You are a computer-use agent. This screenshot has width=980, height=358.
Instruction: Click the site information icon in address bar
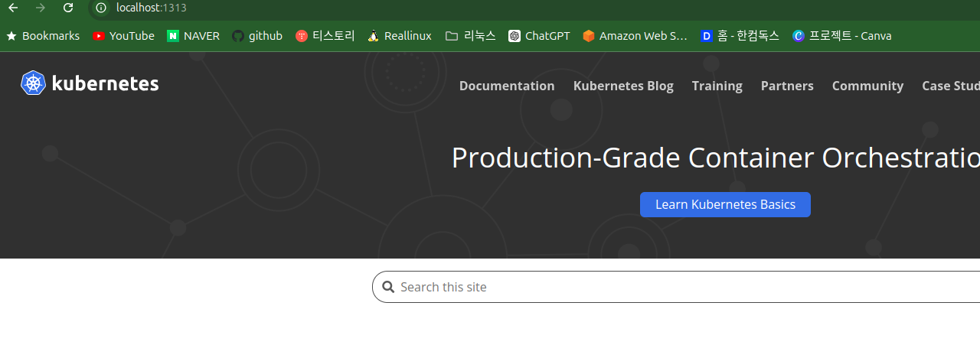[x=100, y=8]
